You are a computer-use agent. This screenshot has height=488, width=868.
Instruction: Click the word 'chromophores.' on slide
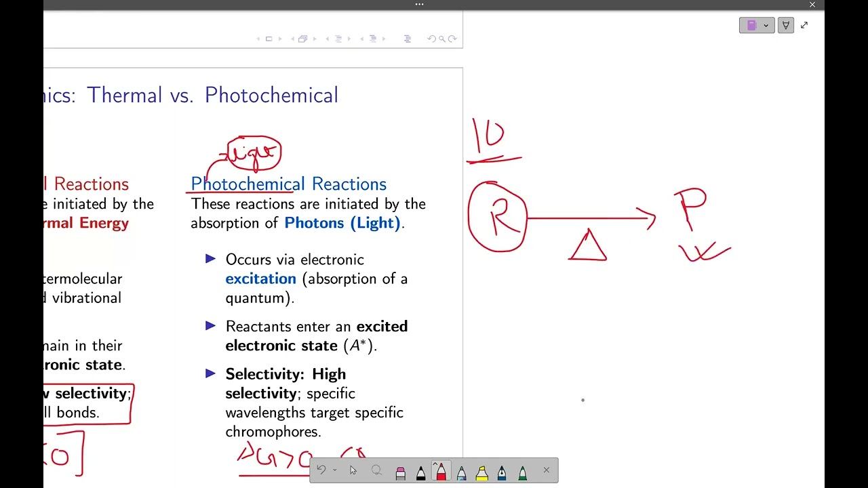coord(273,432)
